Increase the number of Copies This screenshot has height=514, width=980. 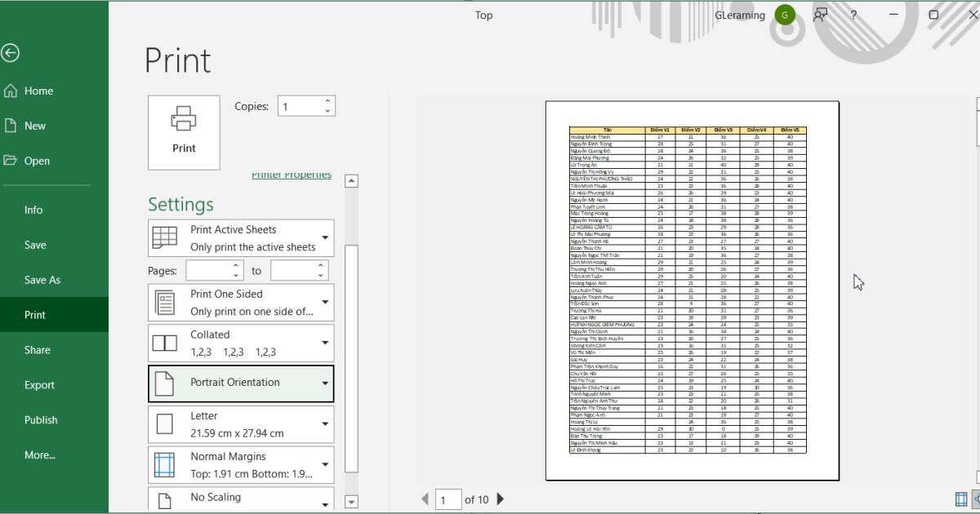(328, 102)
